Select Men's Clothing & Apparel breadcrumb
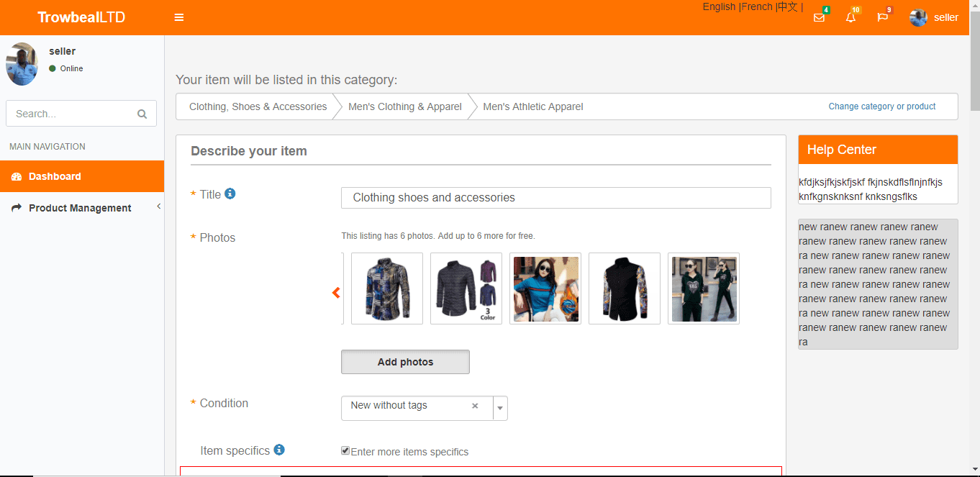The image size is (980, 477). 405,106
